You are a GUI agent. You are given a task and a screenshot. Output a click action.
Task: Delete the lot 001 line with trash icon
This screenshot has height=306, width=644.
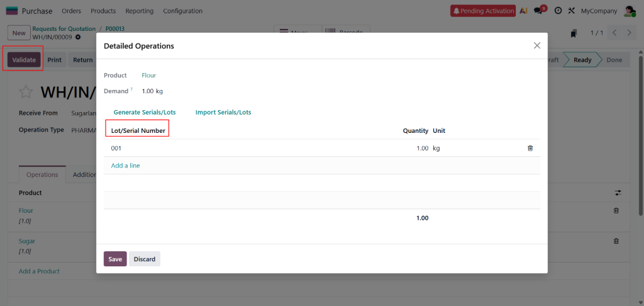click(530, 148)
